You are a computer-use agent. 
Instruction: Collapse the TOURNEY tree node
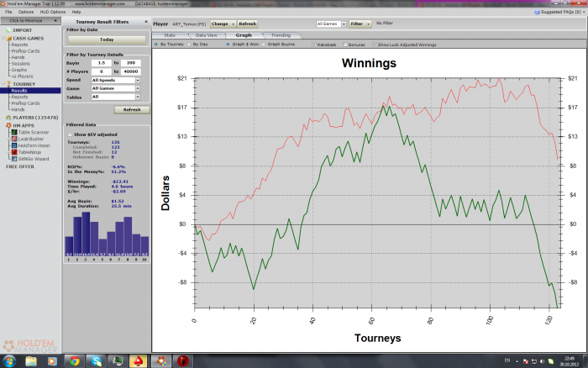coord(3,84)
